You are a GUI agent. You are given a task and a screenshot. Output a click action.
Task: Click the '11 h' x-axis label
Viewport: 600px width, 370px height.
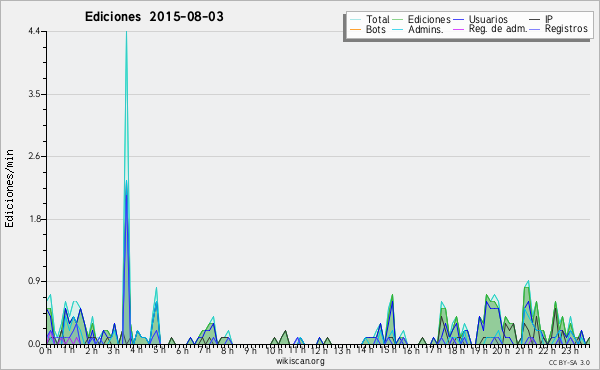tap(297, 350)
